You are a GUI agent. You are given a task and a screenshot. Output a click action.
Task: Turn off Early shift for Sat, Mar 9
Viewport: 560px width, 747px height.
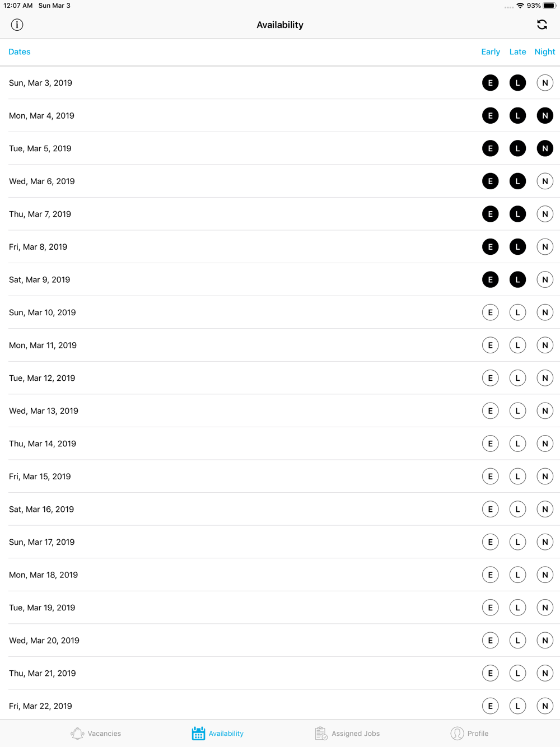491,279
